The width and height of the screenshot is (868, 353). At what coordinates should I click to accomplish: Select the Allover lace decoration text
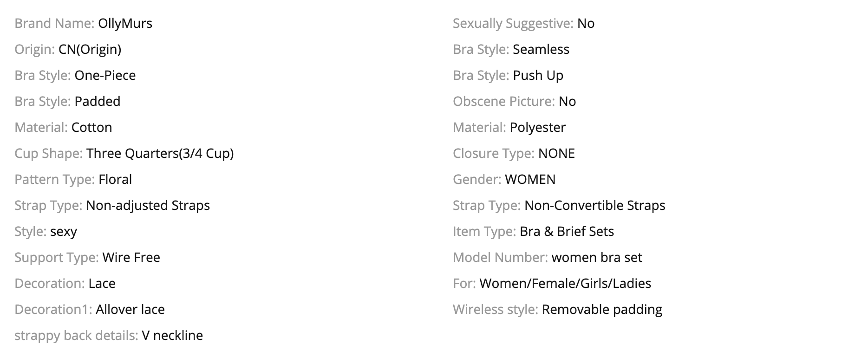(130, 309)
